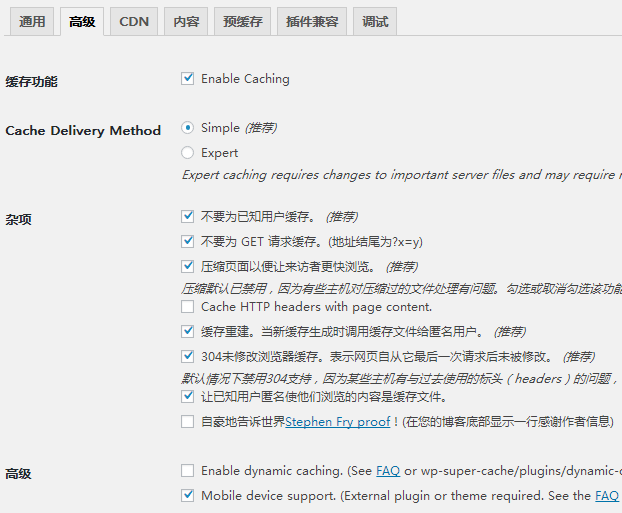Screen dimensions: 622x513
Task: Click the 默认情况下禁用304支持 description text
Action: pos(400,379)
